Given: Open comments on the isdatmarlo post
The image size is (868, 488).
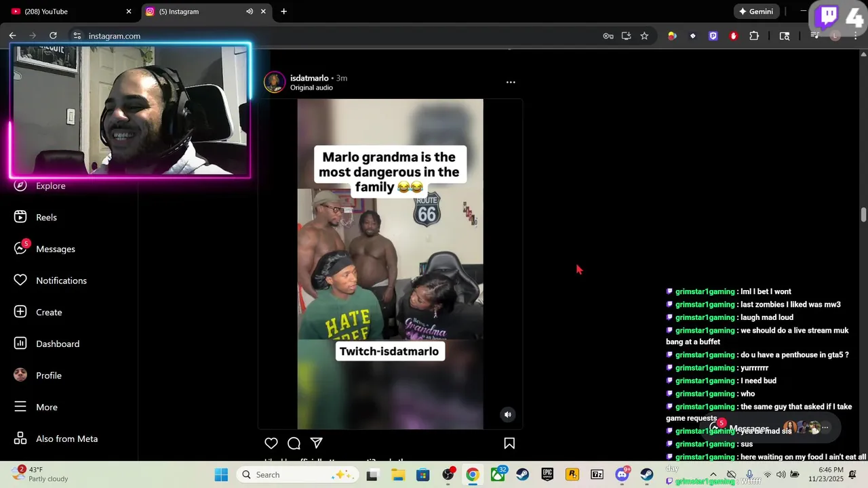Looking at the screenshot, I should click(x=294, y=443).
